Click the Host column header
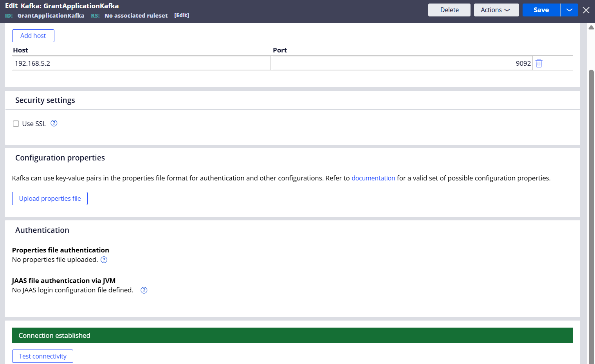 click(x=20, y=50)
